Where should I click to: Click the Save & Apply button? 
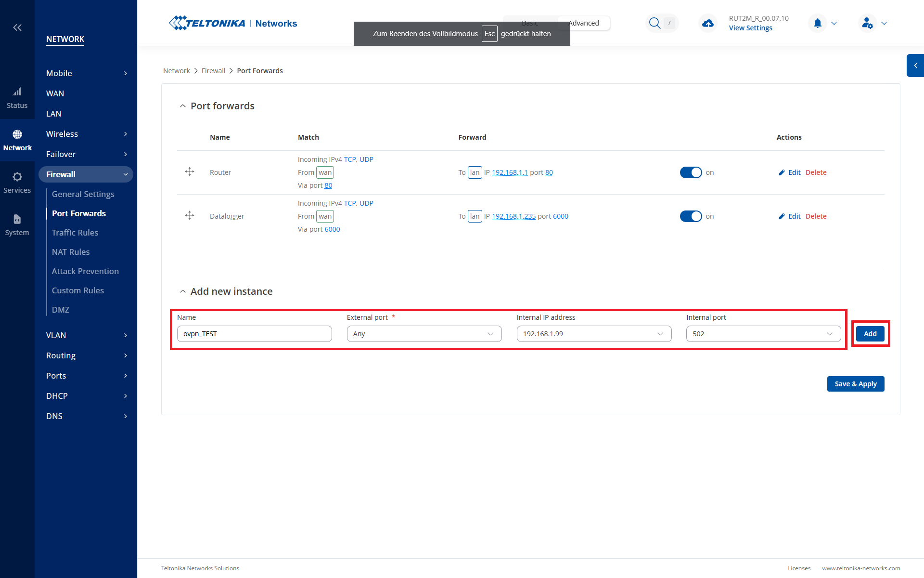(x=855, y=384)
